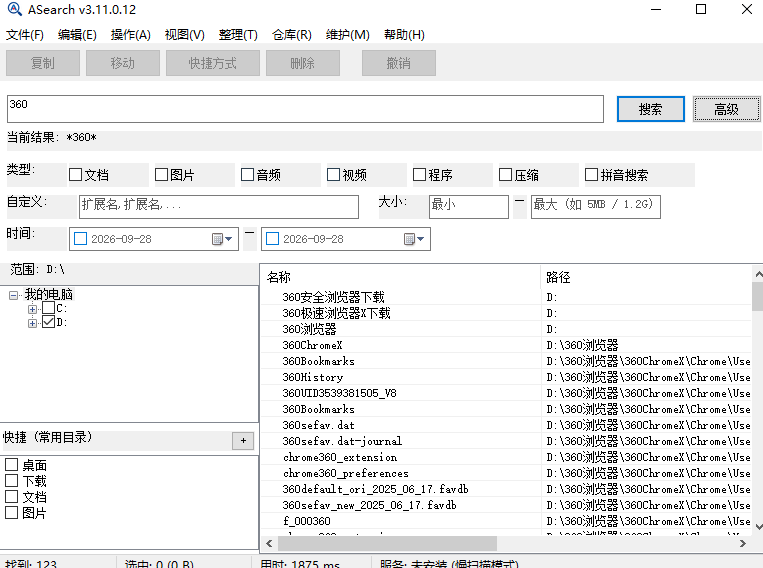Enable 拼音搜索 checkbox
The height and width of the screenshot is (568, 763).
tap(591, 175)
